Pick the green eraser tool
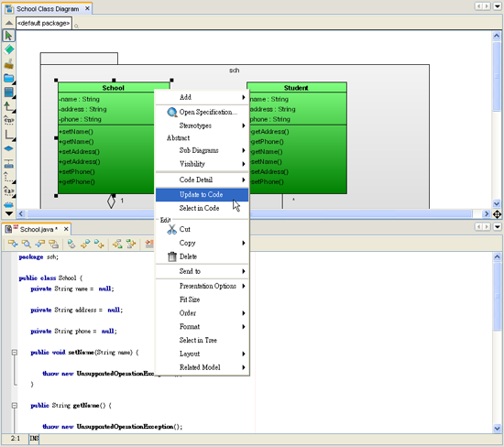The height and width of the screenshot is (447, 504). point(9,49)
